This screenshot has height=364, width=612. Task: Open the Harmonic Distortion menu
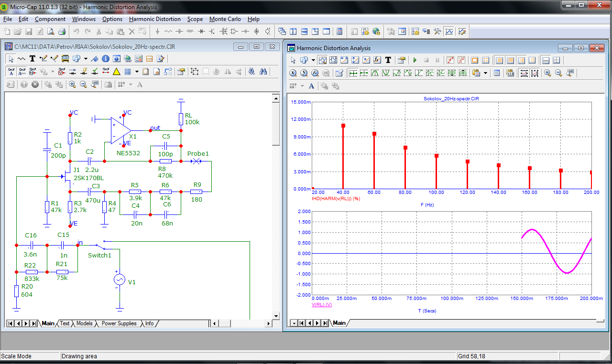coord(154,19)
